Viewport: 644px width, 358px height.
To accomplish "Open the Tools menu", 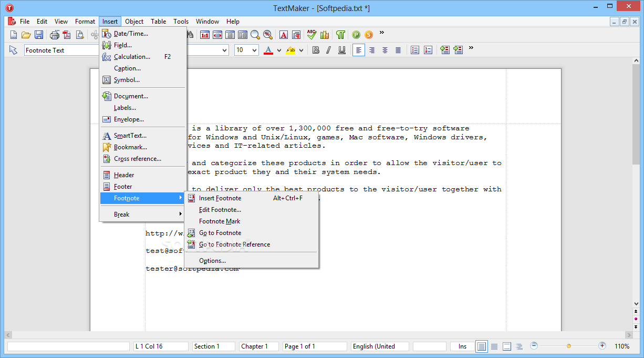I will (181, 22).
